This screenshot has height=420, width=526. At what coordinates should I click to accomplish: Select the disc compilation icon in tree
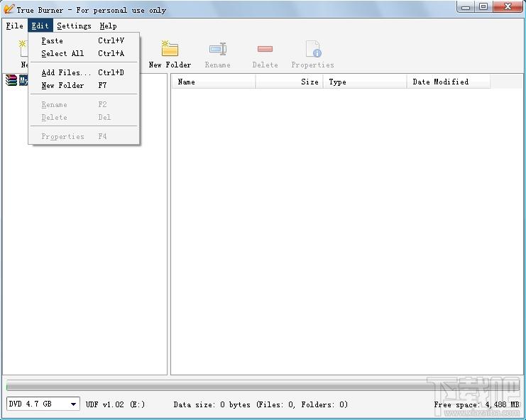click(11, 80)
